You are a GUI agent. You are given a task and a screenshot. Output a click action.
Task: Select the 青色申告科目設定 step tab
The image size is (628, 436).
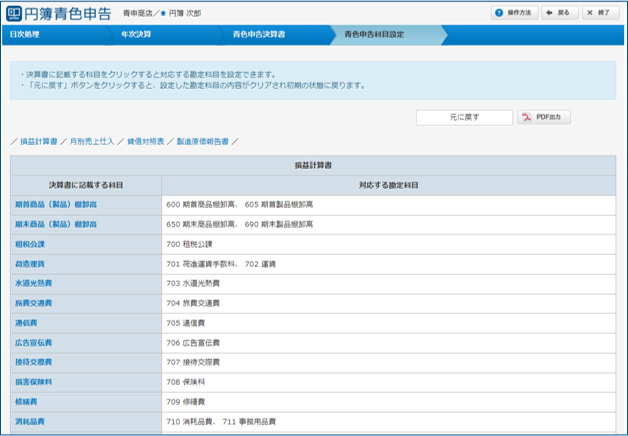click(374, 35)
